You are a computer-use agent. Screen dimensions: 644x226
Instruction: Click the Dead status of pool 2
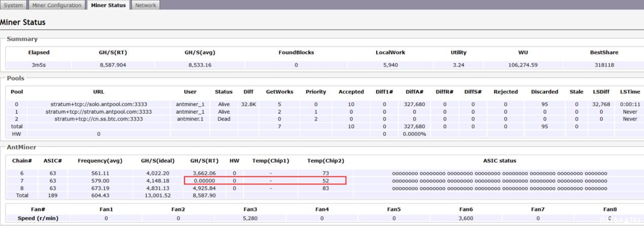[223, 119]
